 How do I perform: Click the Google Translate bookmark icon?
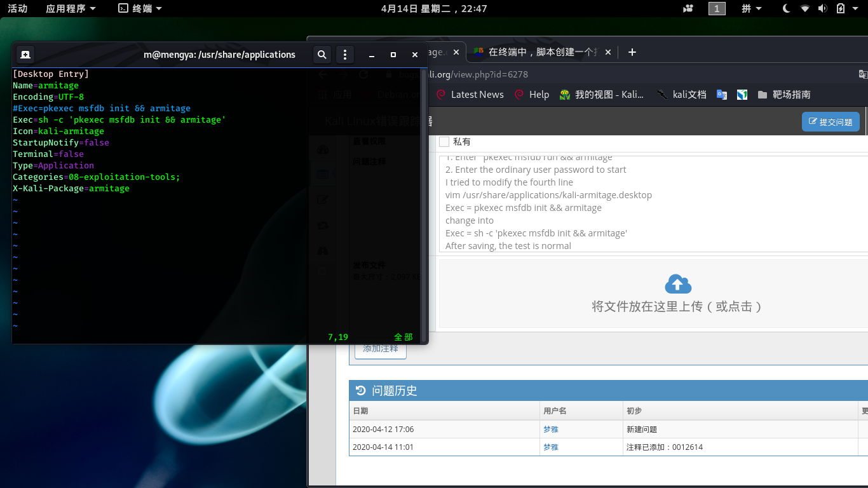tap(722, 95)
